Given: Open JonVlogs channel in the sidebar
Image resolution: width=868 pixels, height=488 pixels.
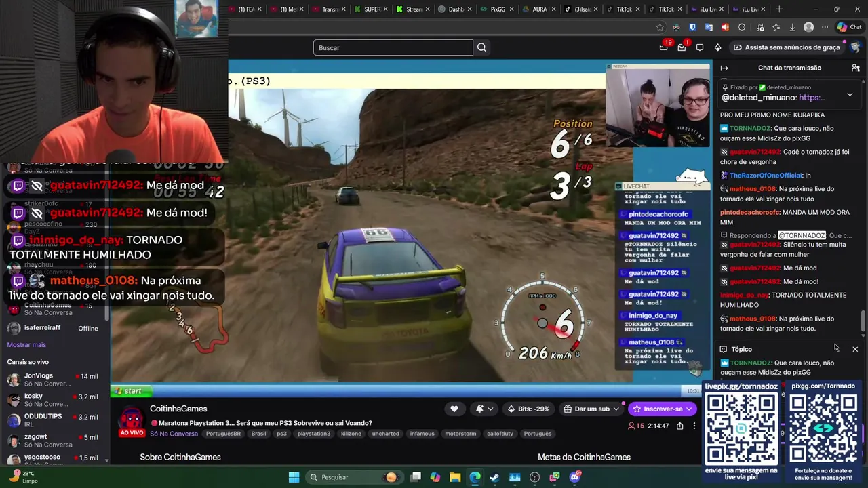Looking at the screenshot, I should click(x=54, y=380).
